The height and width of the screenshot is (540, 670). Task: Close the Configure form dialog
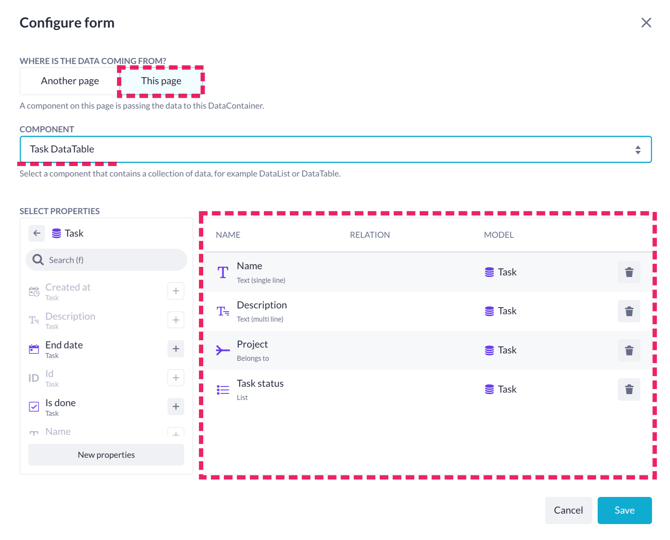(646, 23)
